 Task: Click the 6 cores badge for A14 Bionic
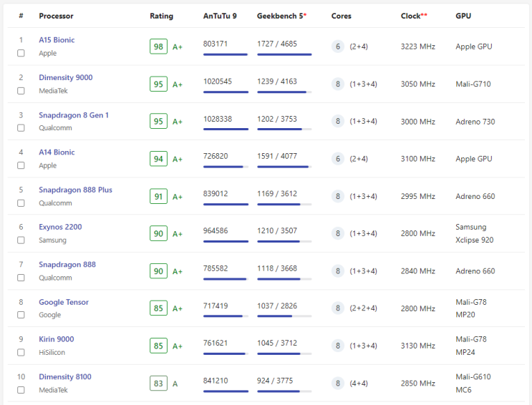coord(338,159)
